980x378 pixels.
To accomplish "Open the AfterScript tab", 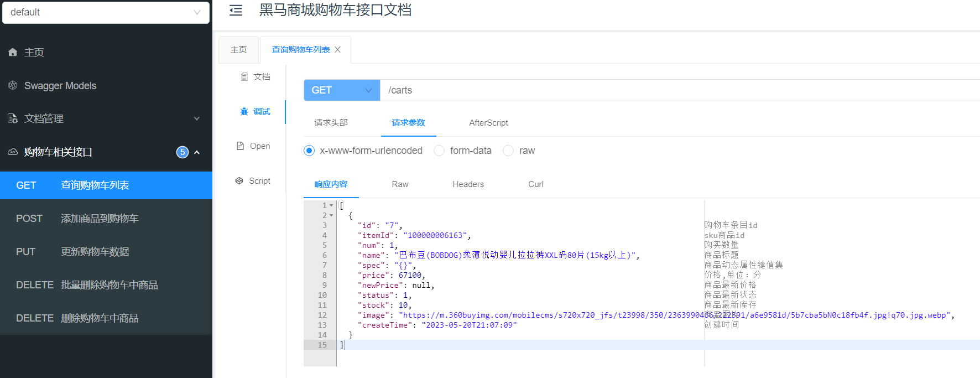I will (x=488, y=123).
